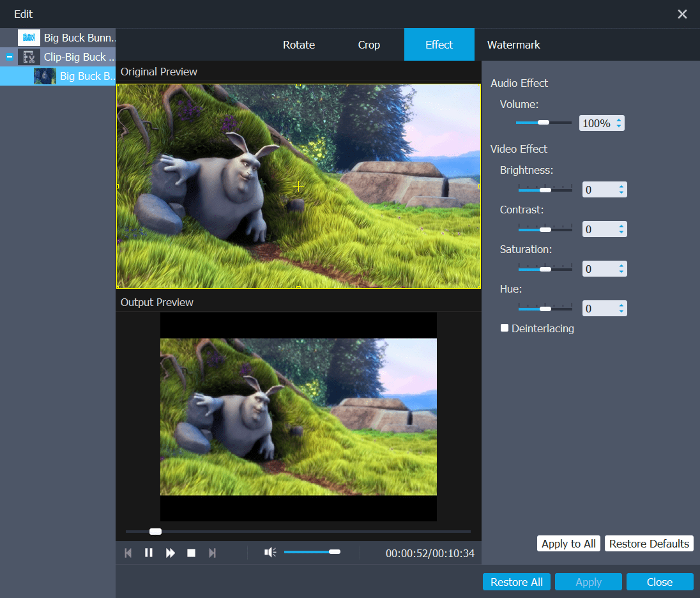Click the Output Preview video frame
Image resolution: width=700 pixels, height=598 pixels.
[298, 417]
